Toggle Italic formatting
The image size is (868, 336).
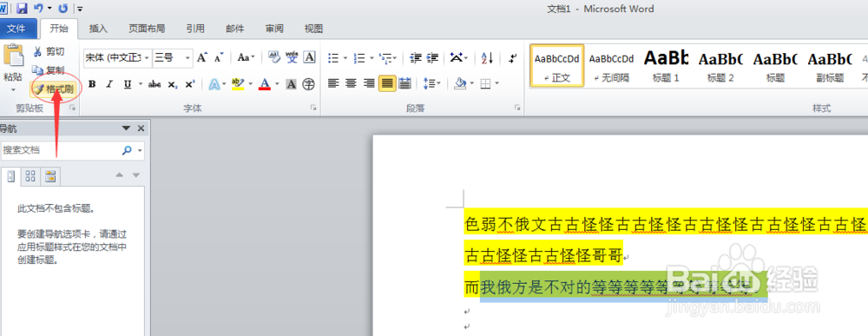click(x=109, y=84)
